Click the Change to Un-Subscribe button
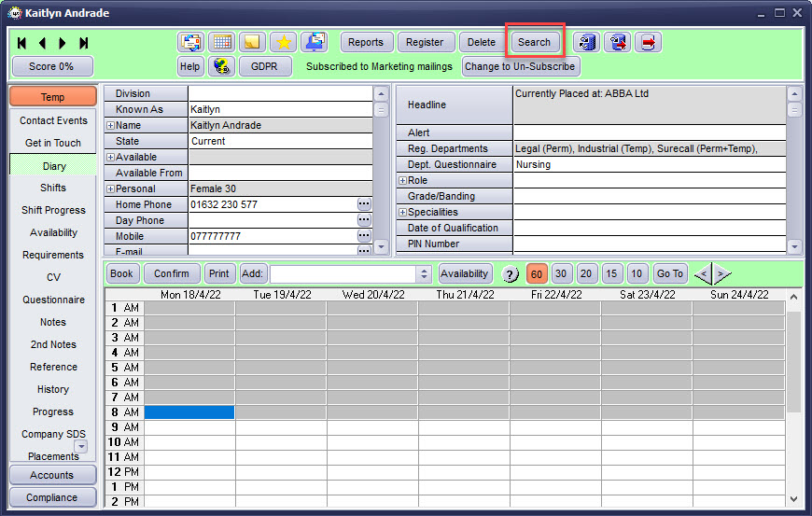The height and width of the screenshot is (516, 812). coord(520,66)
